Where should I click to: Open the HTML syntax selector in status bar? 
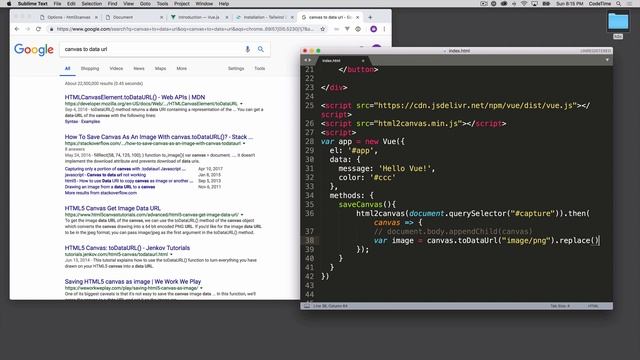[x=593, y=306]
